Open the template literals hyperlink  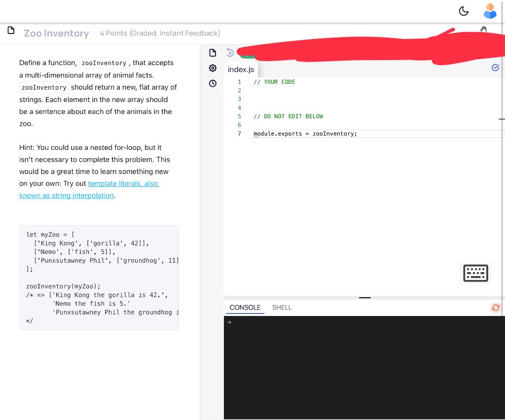[x=123, y=183]
